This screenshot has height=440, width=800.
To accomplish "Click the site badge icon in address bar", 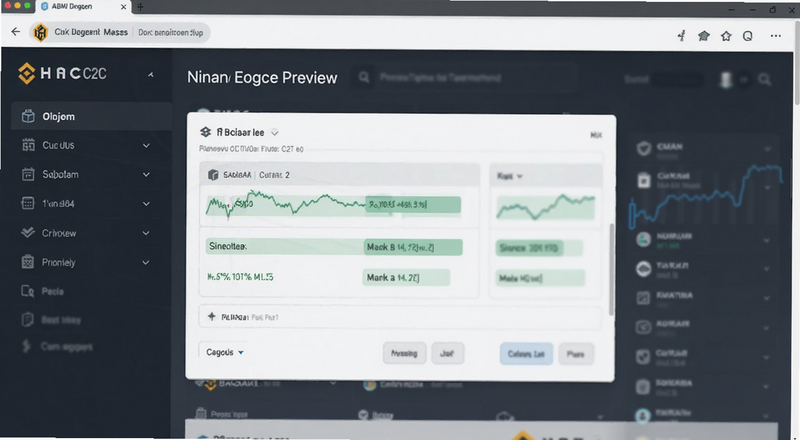I will [40, 33].
